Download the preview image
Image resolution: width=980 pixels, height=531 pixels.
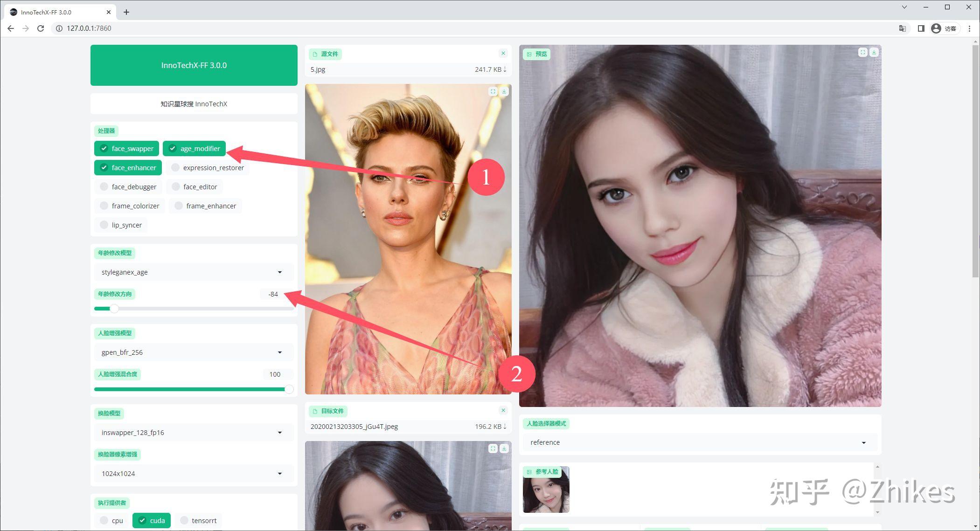[874, 52]
